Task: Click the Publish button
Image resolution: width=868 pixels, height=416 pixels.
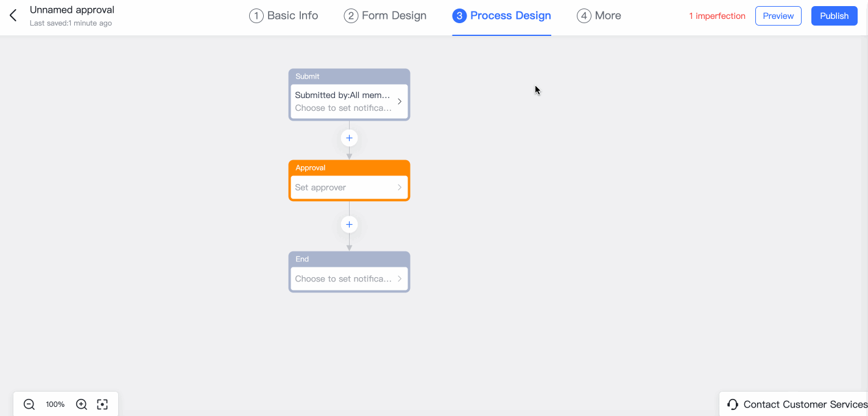Action: 834,15
